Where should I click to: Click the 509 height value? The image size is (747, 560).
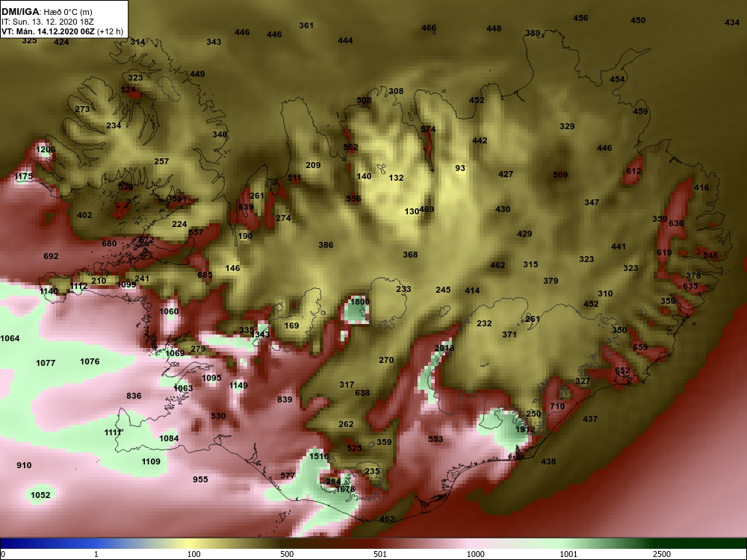pos(560,175)
